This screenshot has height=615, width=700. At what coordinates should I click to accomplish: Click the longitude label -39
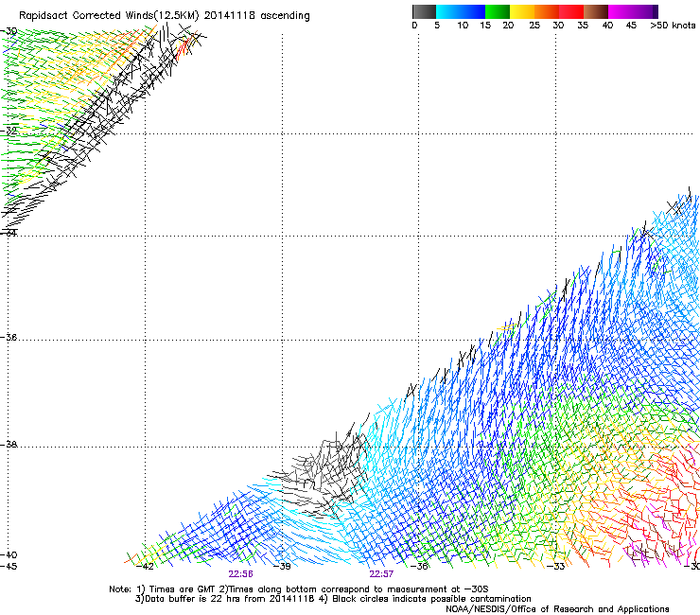282,567
